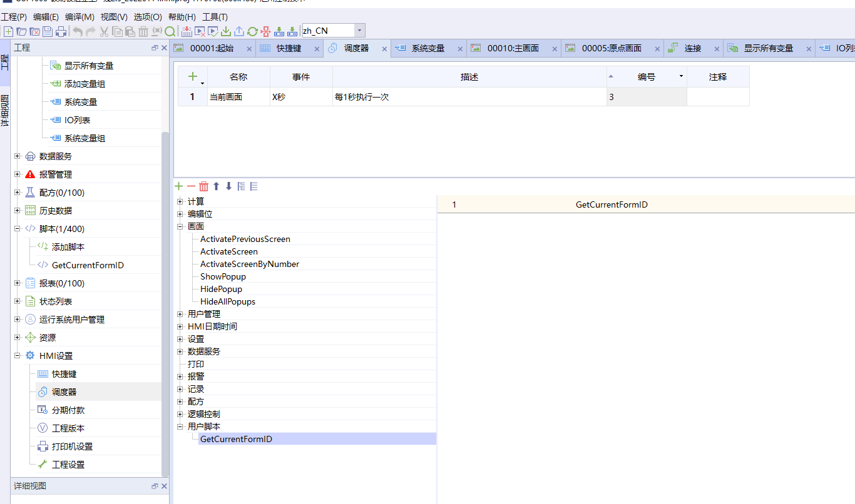Close the 工程 project panel
Screen dimensions: 855x504
pos(164,48)
